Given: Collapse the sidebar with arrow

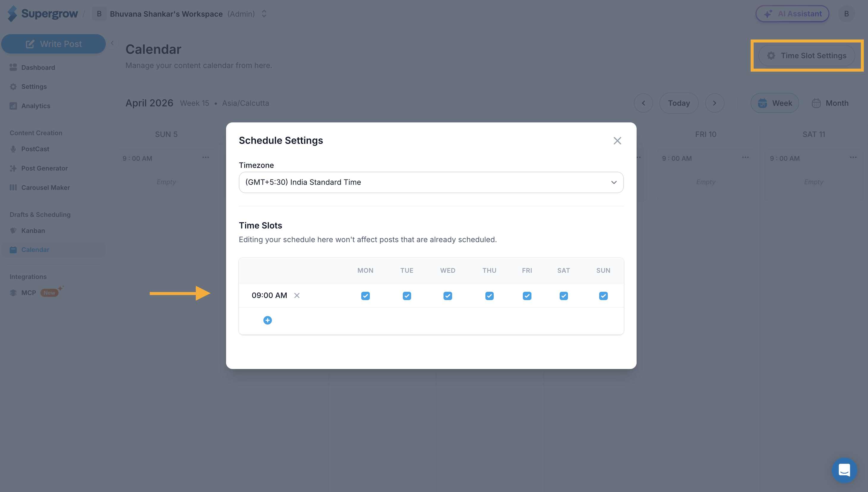Looking at the screenshot, I should pos(112,43).
